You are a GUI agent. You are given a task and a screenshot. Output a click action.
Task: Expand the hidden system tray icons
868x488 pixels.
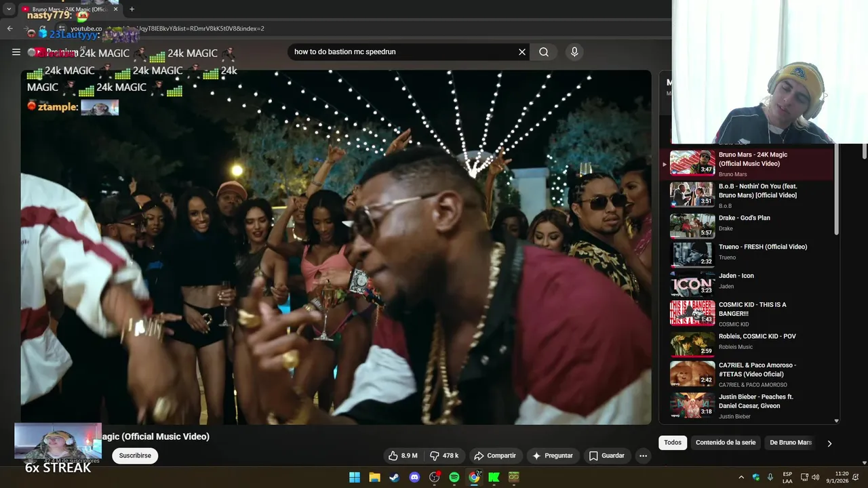tap(741, 477)
